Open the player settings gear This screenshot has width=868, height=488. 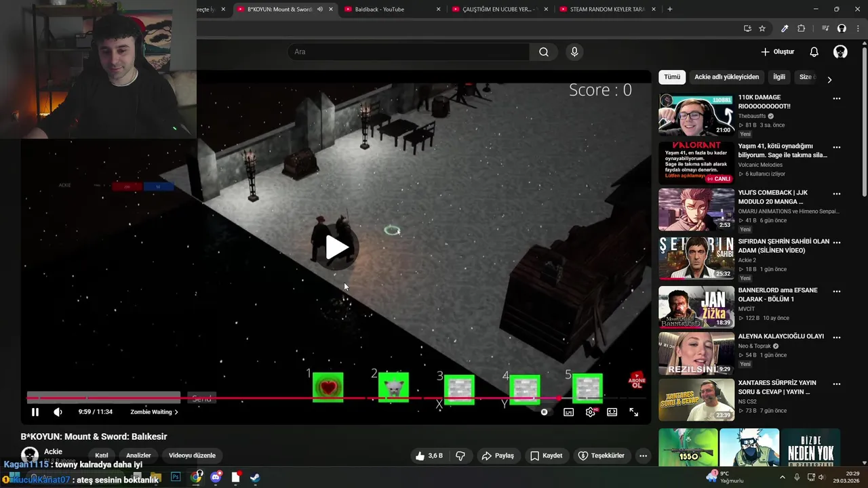[591, 411]
